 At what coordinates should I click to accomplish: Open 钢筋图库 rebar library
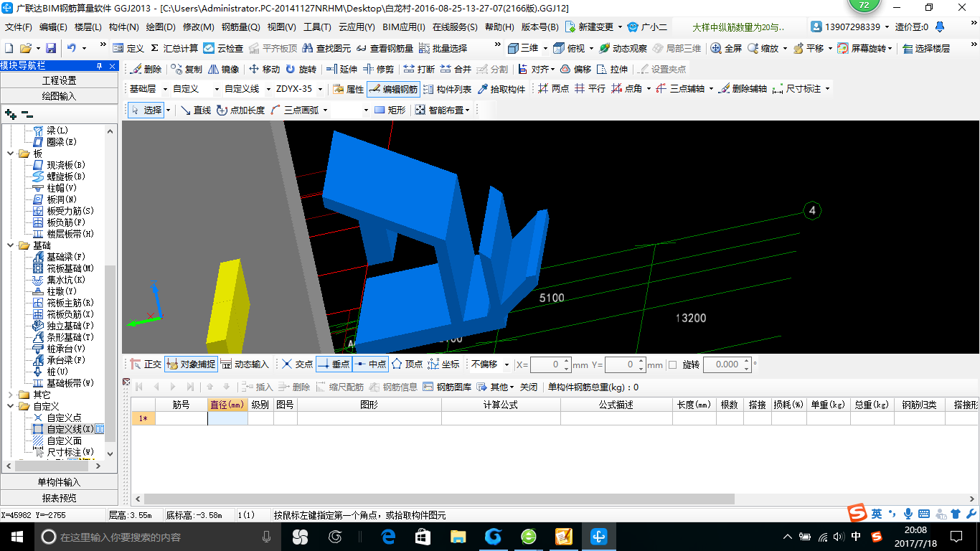click(x=448, y=387)
